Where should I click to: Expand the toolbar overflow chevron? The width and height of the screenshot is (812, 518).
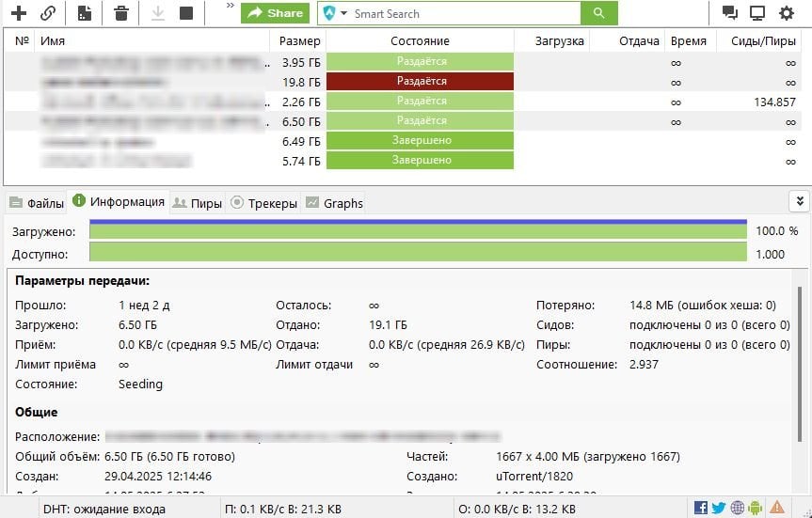click(231, 6)
